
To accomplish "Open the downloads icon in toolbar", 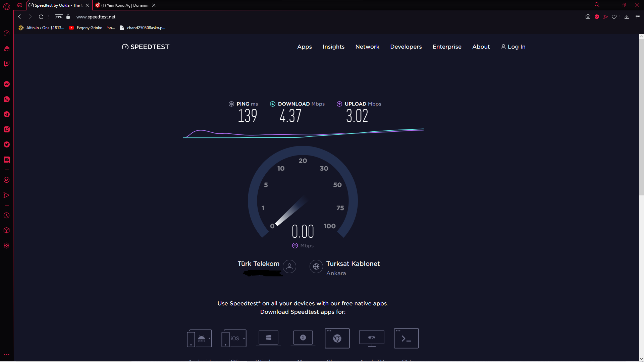I will 627,17.
